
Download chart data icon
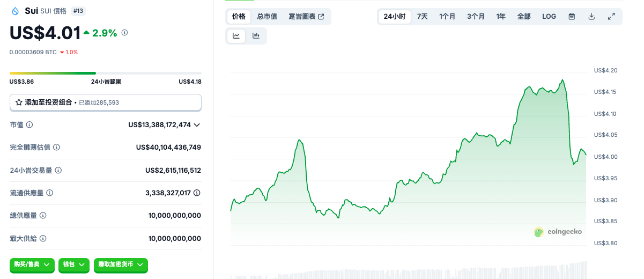click(x=591, y=17)
